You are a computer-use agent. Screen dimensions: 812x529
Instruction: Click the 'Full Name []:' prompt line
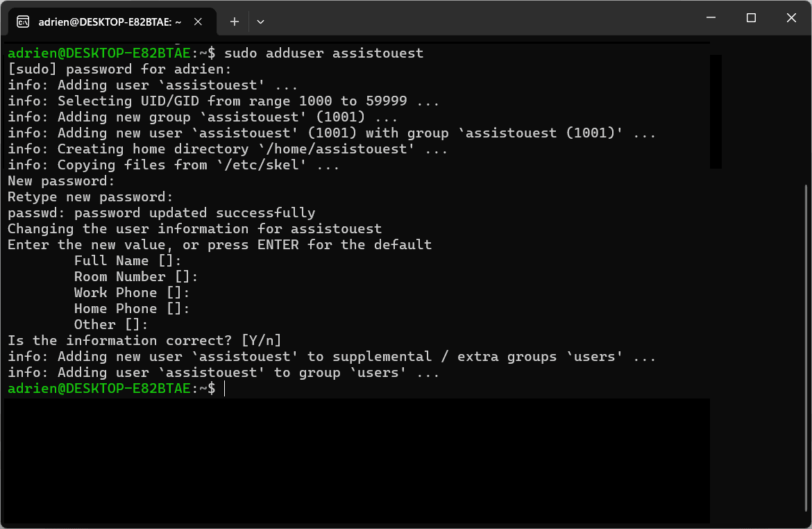[x=128, y=260]
